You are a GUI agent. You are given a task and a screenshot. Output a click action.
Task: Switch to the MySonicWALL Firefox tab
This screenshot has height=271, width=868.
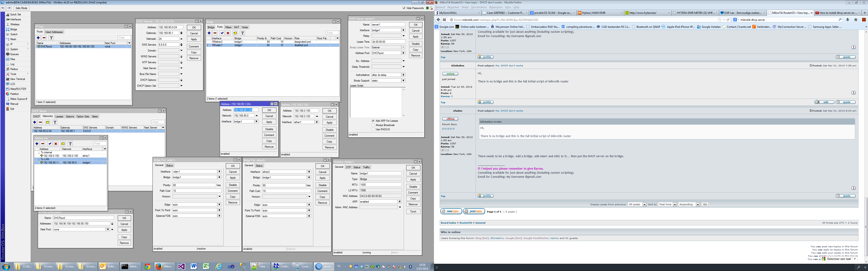coord(458,13)
